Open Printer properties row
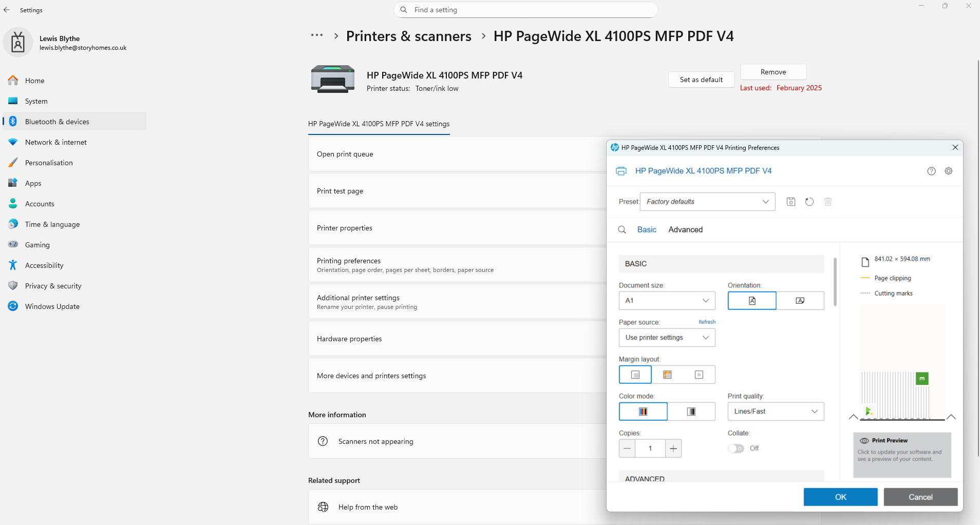The width and height of the screenshot is (980, 525). 457,228
